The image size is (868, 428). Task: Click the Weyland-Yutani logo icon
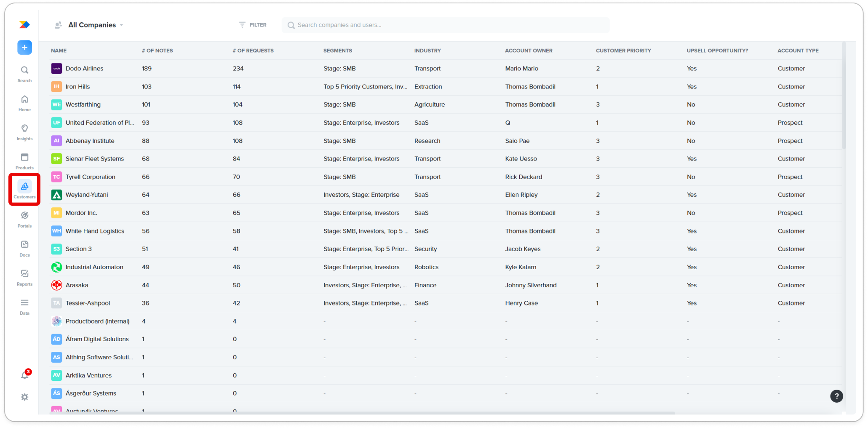tap(56, 195)
